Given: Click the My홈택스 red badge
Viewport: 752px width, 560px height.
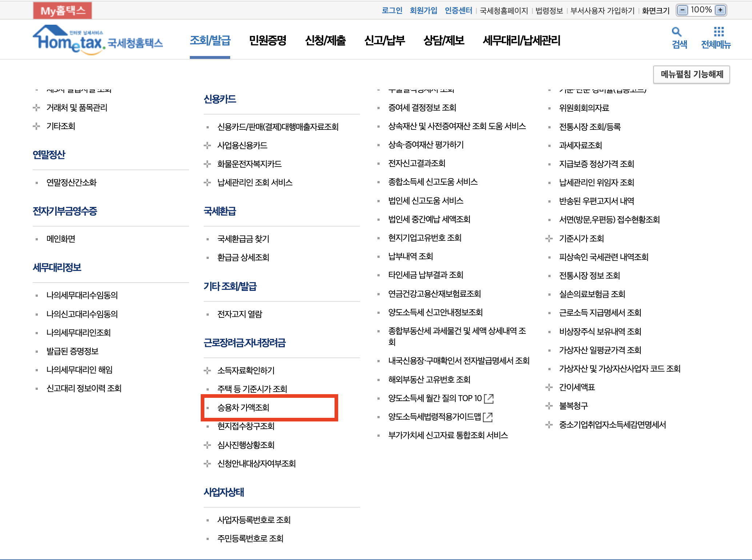Looking at the screenshot, I should (63, 11).
